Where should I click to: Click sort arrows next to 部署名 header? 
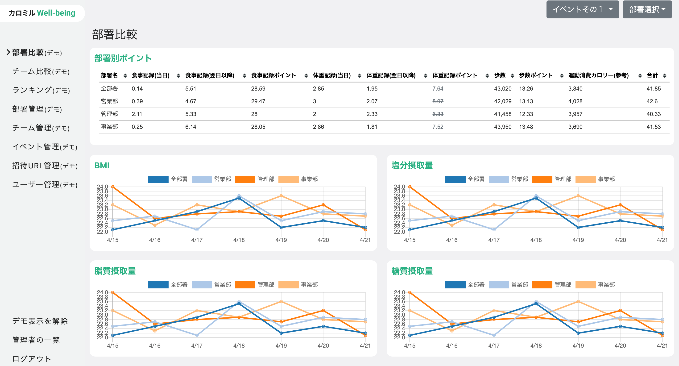[x=125, y=75]
